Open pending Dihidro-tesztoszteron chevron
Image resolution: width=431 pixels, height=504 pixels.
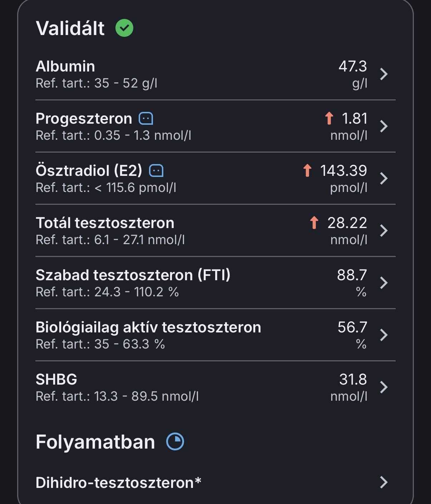[x=384, y=482]
